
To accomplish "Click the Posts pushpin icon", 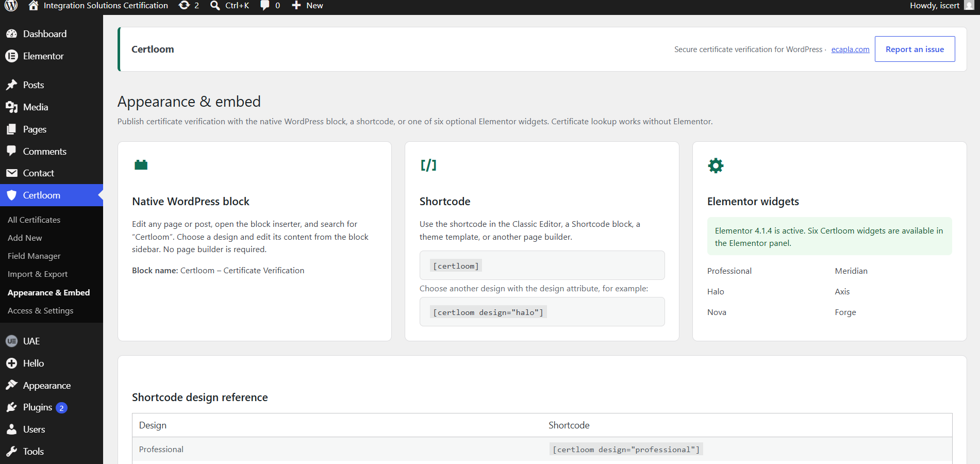I will (12, 85).
